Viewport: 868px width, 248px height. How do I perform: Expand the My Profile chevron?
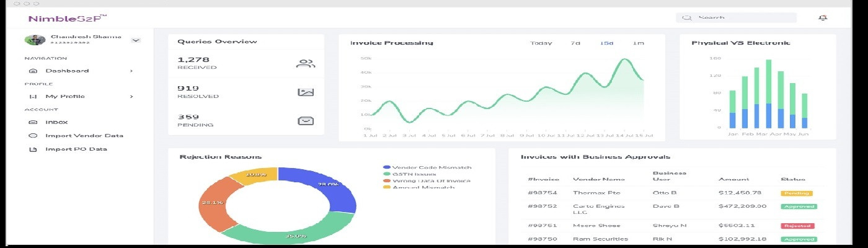(131, 96)
